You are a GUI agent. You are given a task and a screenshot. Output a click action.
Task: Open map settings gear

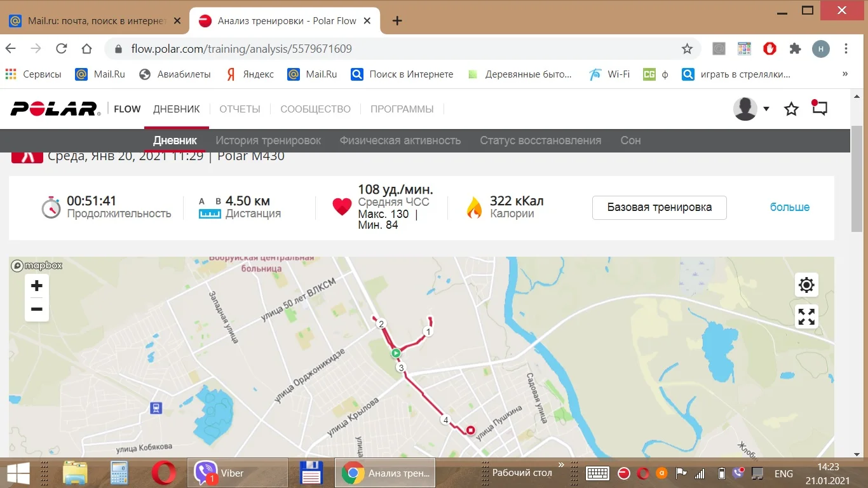click(x=806, y=285)
